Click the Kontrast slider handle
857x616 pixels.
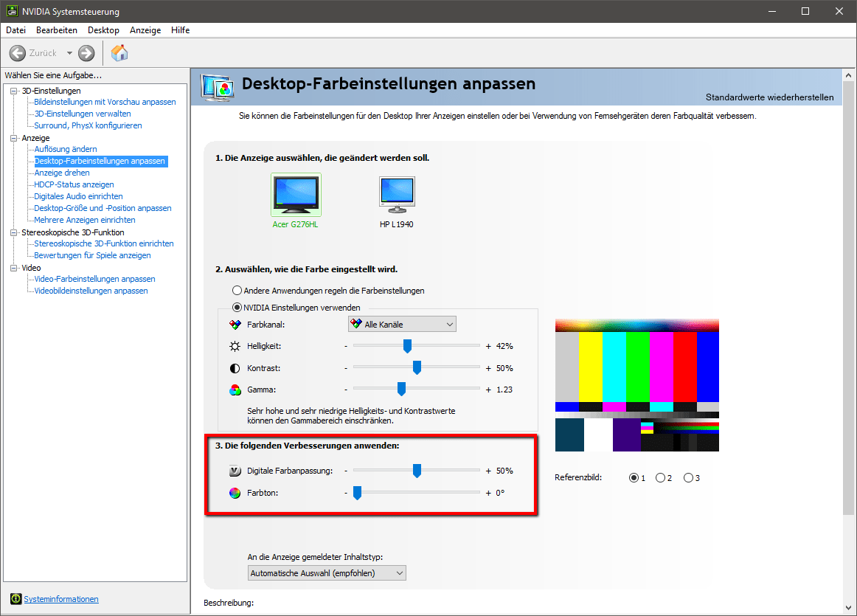tap(417, 368)
